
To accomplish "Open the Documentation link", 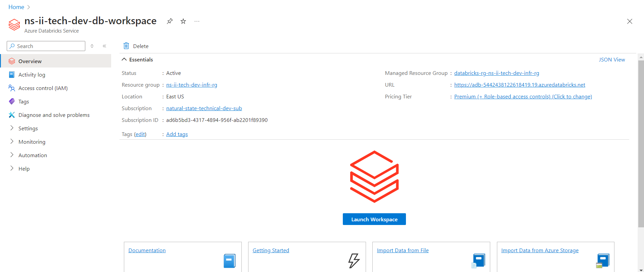I will [x=147, y=250].
